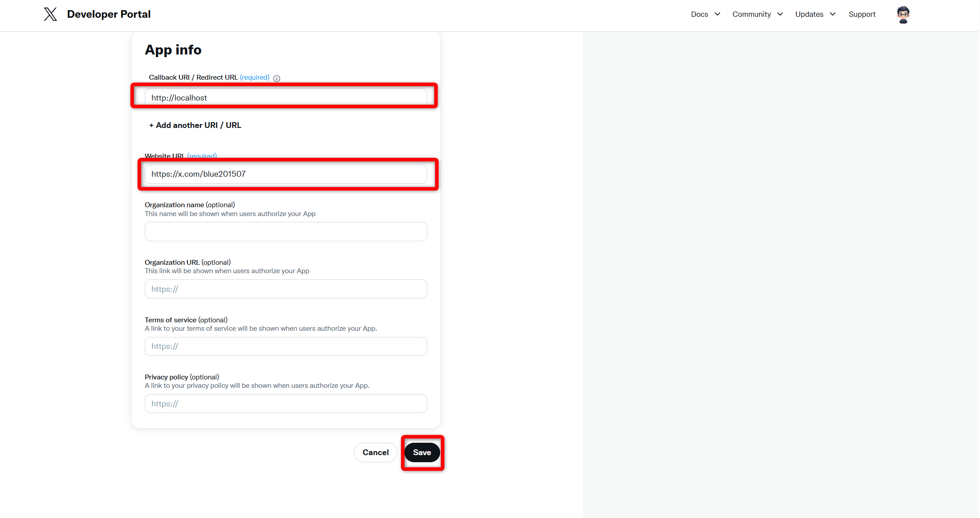This screenshot has height=518, width=980.
Task: Click the Privacy policy (optional) label
Action: point(182,377)
